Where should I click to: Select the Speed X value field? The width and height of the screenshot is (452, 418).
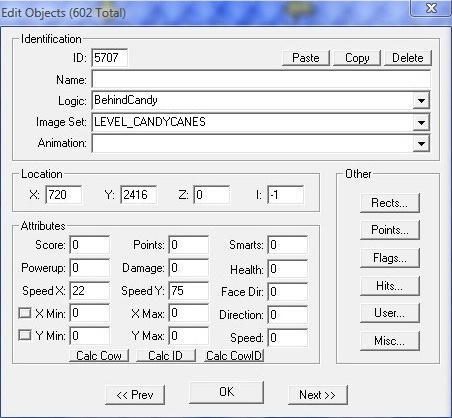coord(89,291)
